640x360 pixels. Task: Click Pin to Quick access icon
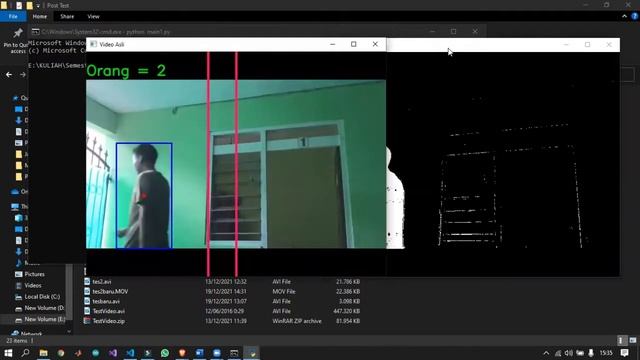click(18, 33)
